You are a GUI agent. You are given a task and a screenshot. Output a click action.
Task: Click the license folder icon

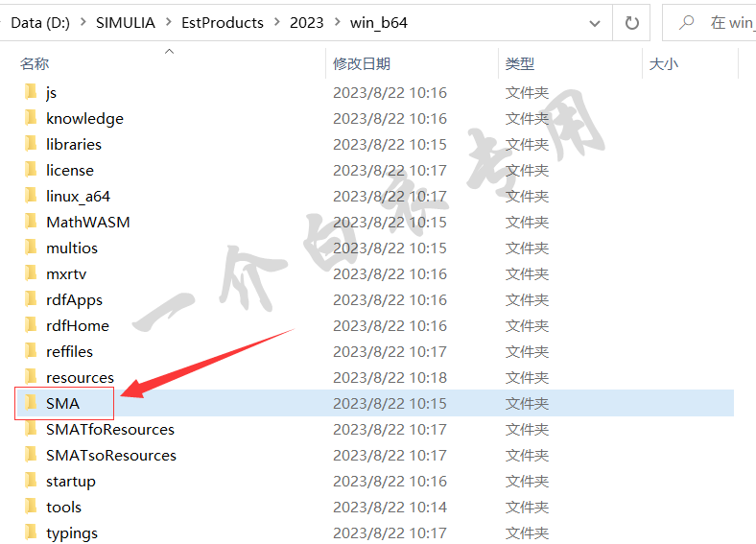tap(31, 169)
